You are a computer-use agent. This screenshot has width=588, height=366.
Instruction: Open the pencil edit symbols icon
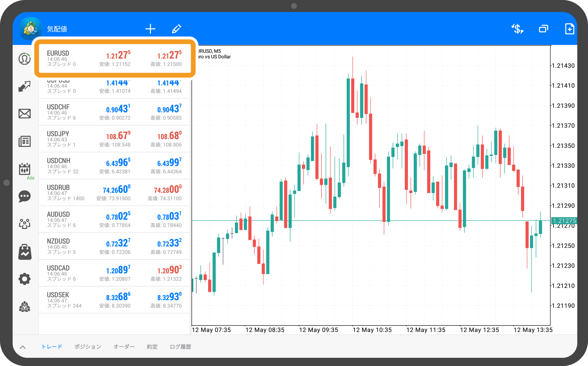(177, 29)
